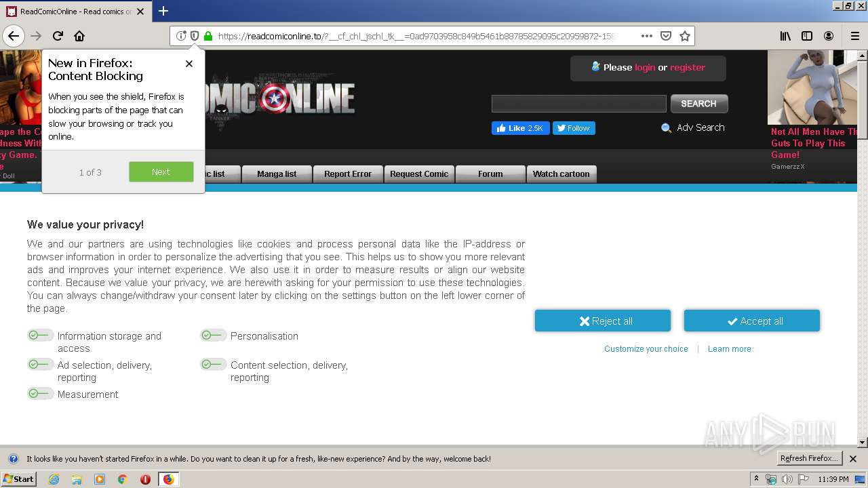Image resolution: width=868 pixels, height=488 pixels.
Task: Show site information icon in address bar
Action: (181, 36)
